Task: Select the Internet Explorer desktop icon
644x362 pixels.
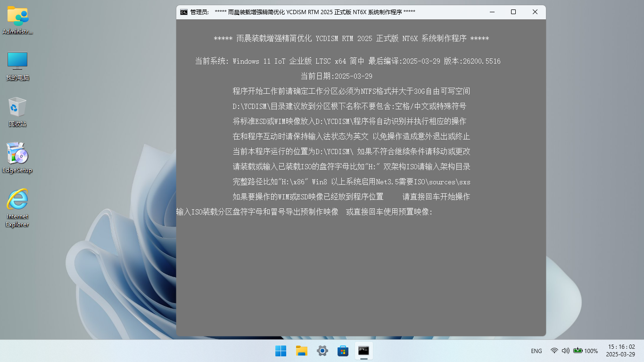Action: click(17, 208)
